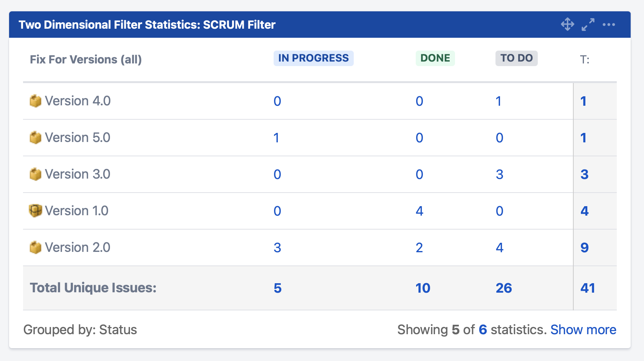644x361 pixels.
Task: Click the Version 4.0 label text
Action: 77,101
